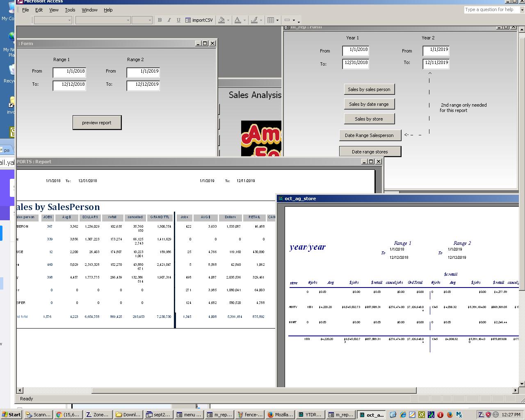Click the Fill/Back Color bucket icon
The image size is (525, 420).
[221, 20]
